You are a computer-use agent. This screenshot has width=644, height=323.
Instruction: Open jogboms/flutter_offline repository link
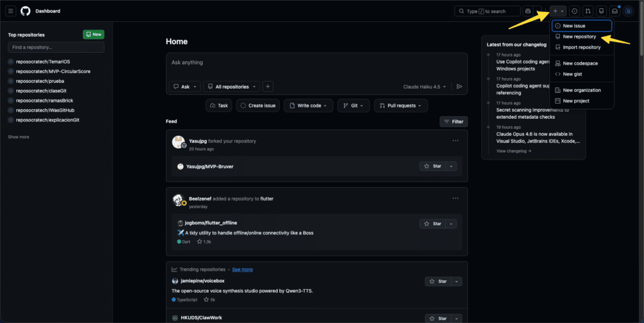click(211, 223)
